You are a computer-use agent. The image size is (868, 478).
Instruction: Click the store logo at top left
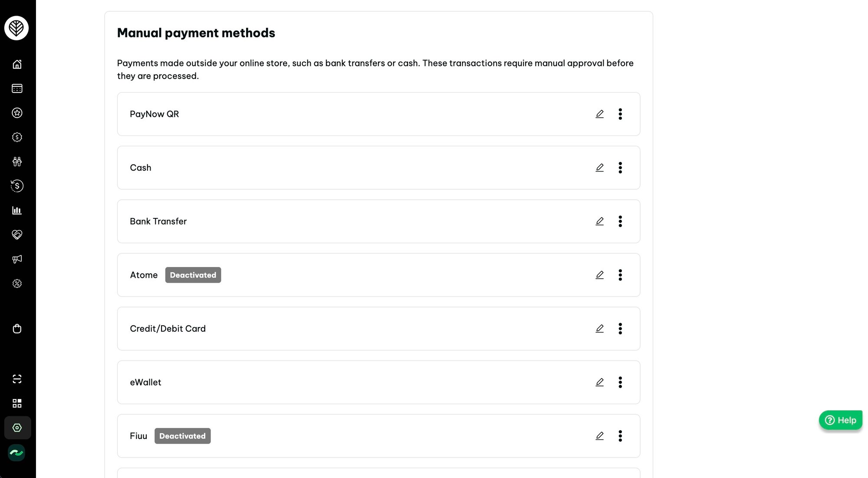point(16,28)
